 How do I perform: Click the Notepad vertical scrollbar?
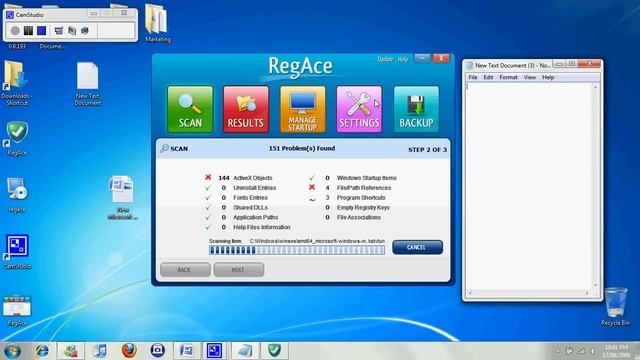pyautogui.click(x=596, y=186)
